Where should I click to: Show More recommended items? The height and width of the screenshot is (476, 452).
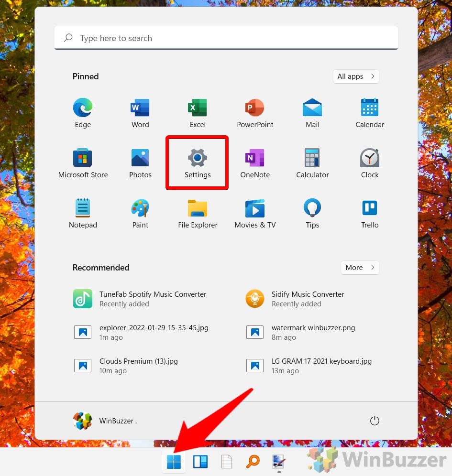(x=360, y=268)
